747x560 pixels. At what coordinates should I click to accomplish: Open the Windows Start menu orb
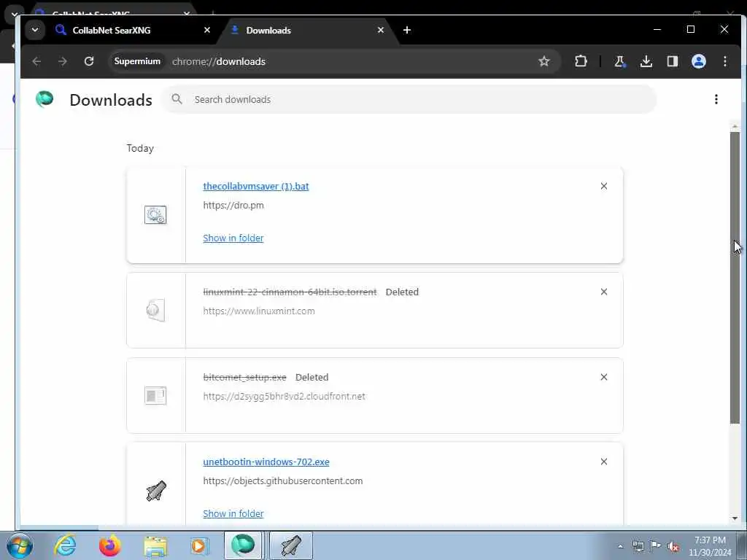(x=19, y=545)
